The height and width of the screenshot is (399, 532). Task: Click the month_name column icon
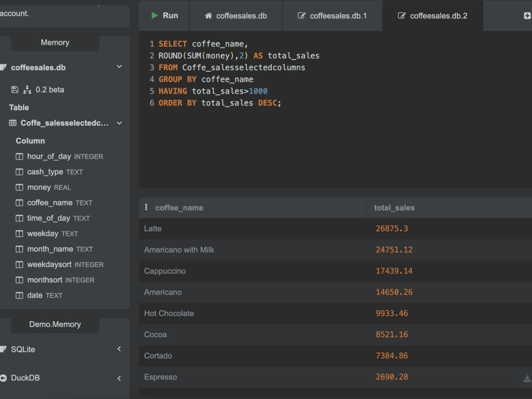coord(19,249)
